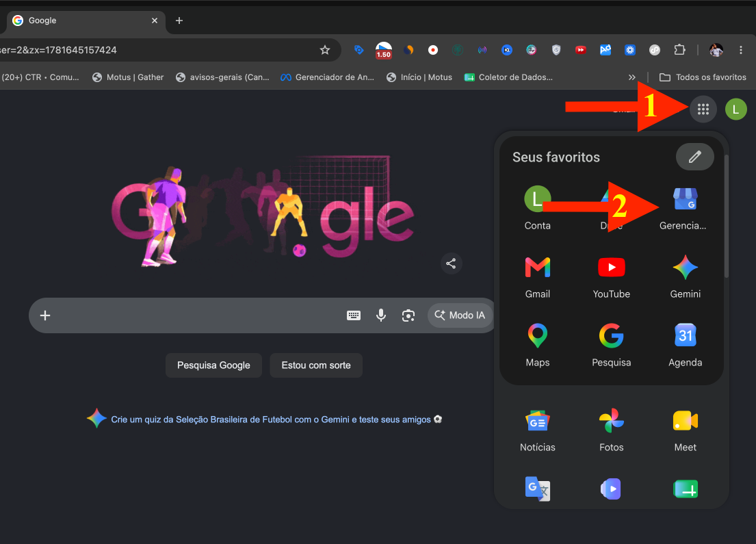Click the green L account avatar on page

(735, 109)
